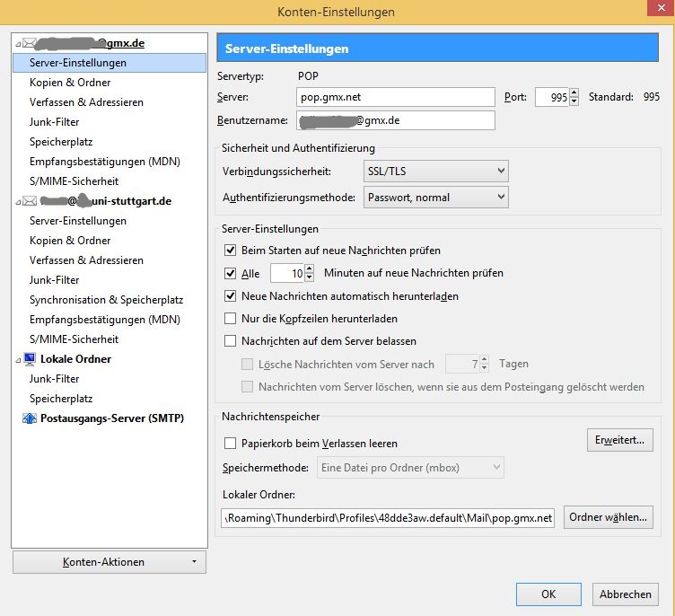Enable 'Nur die Kopfzeilen herunterladen'

(231, 319)
